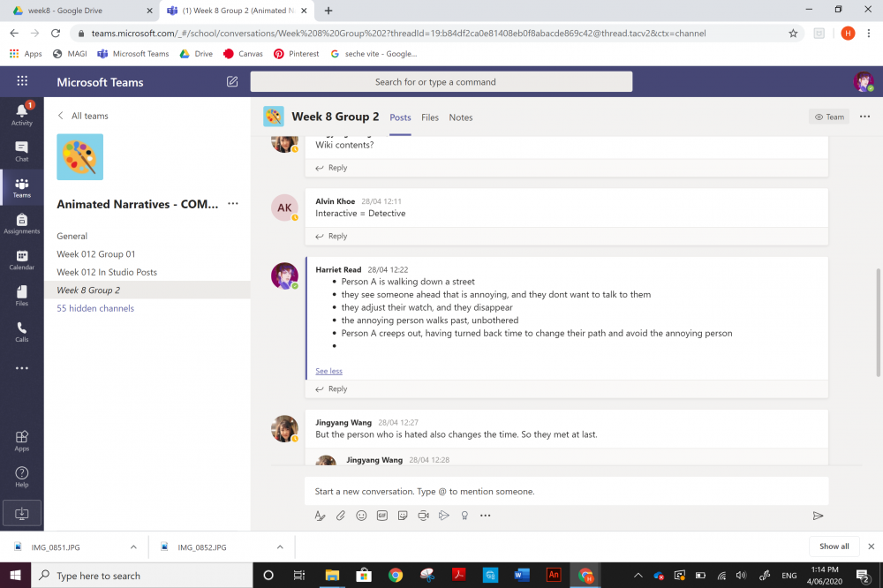Click the Teams search command box
This screenshot has width=883, height=588.
(x=441, y=81)
